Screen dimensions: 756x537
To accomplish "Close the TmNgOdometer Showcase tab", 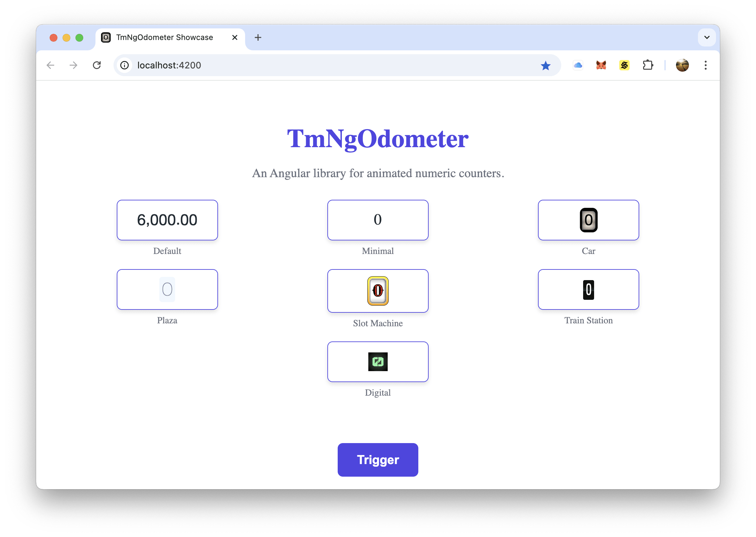I will click(234, 37).
